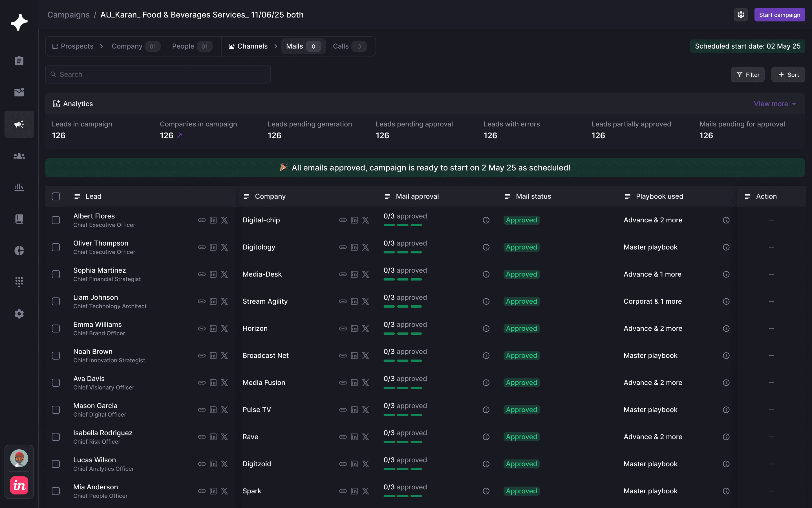
Task: Select Sophia Martinez row checkbox
Action: click(56, 275)
